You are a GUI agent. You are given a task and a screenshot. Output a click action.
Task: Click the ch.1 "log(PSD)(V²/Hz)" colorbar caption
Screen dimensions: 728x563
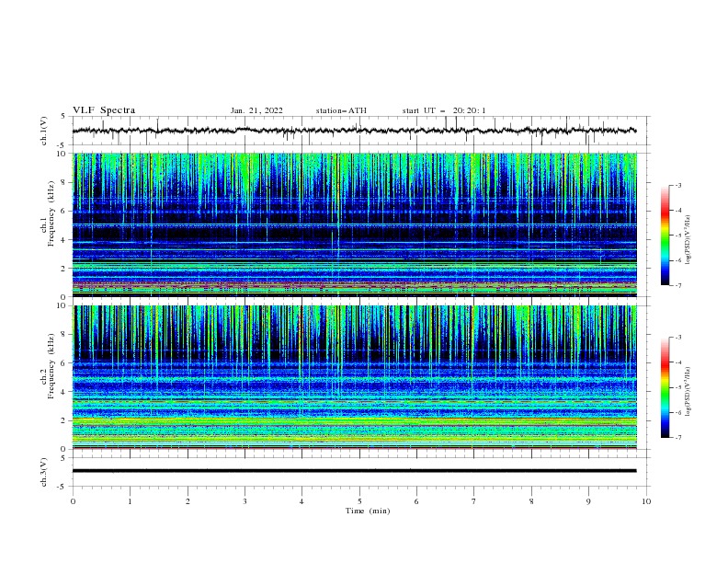tap(688, 240)
